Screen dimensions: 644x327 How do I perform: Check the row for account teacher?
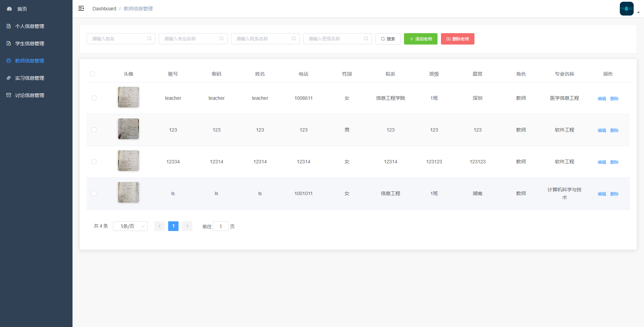(94, 98)
